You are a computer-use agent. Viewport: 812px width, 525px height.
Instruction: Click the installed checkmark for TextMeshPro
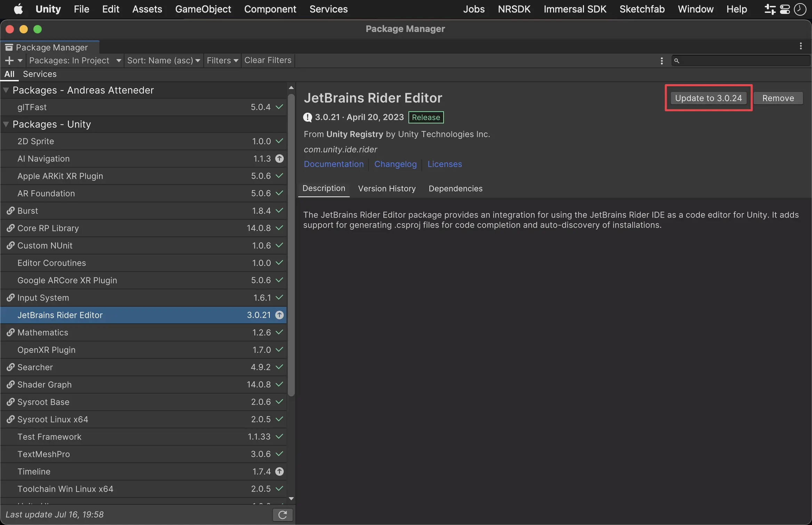click(x=279, y=454)
